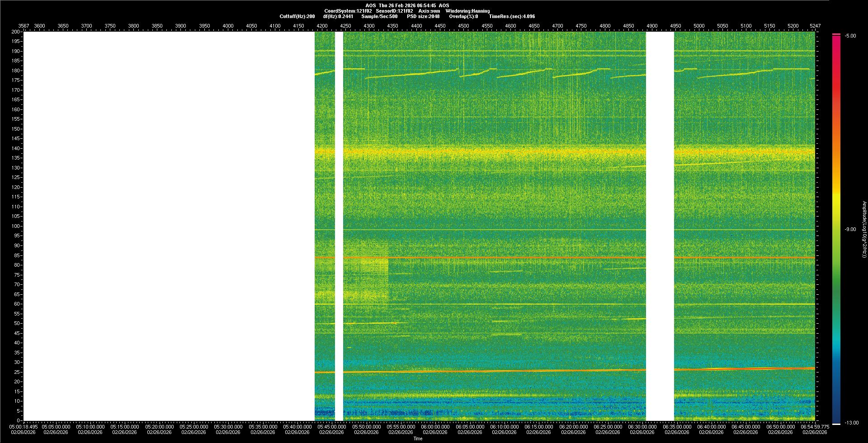868x443 pixels.
Task: Select the Windowing:Hanning header text
Action: [467, 11]
